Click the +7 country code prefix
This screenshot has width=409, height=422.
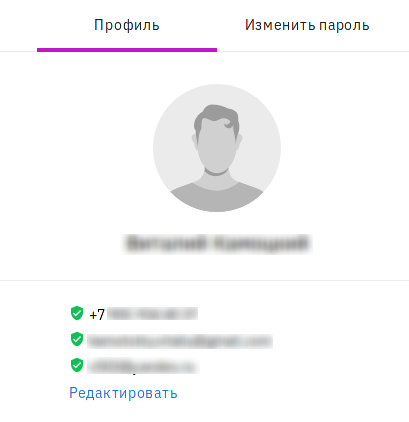pos(97,314)
